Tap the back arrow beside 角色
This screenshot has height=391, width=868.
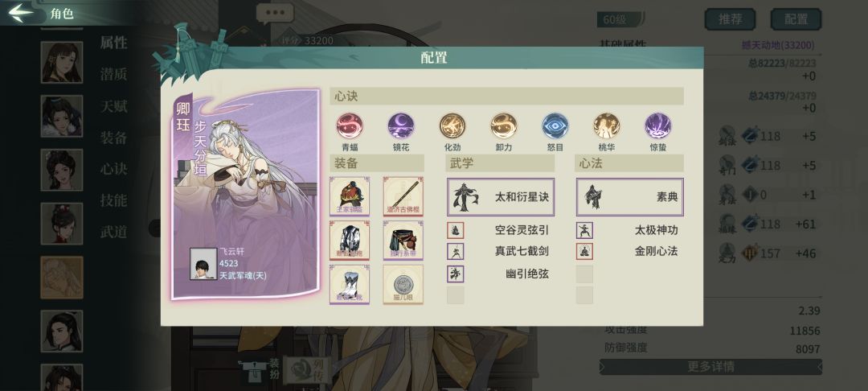(21, 13)
